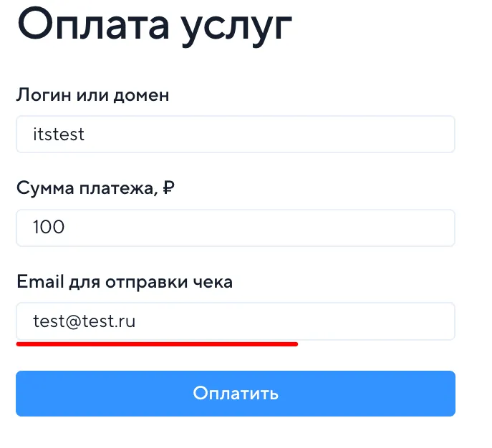This screenshot has width=492, height=448.
Task: Click the 'Оплата услуг' page heading
Action: coord(154,25)
